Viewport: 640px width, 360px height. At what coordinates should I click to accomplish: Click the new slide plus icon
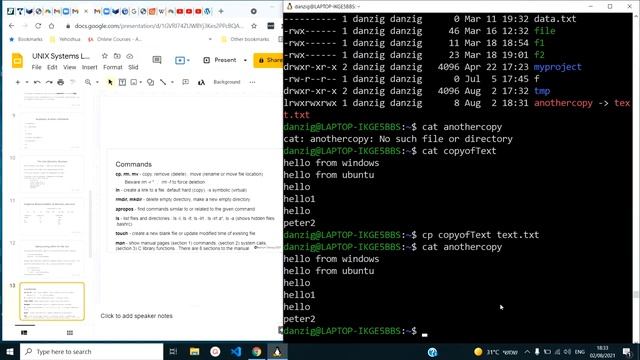coord(18,82)
